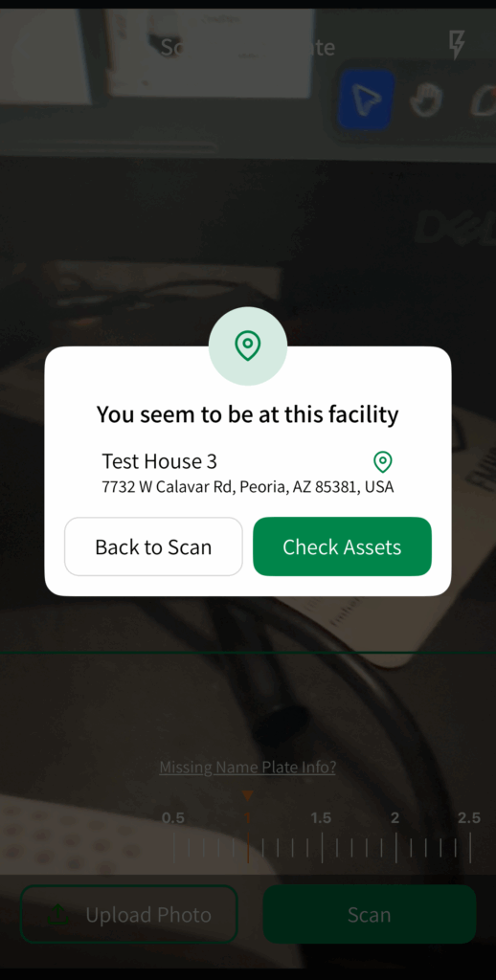Select the Test House 3 facility name
The height and width of the screenshot is (980, 496).
coord(160,461)
